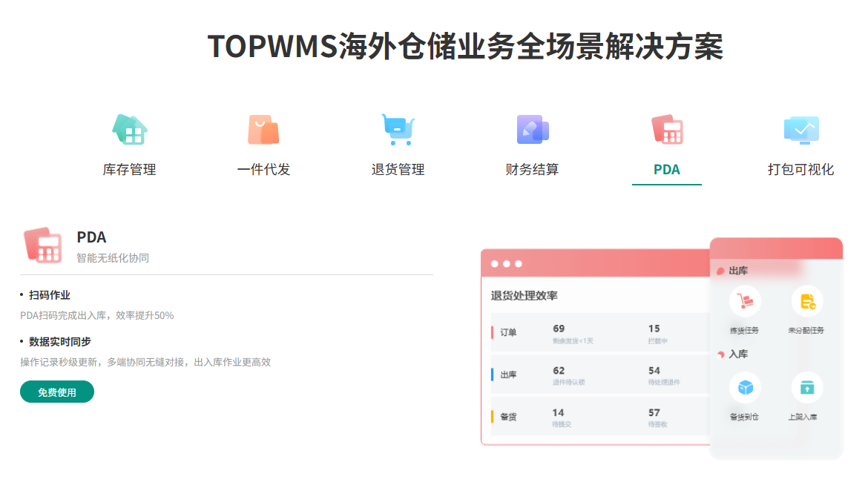This screenshot has height=488, width=868.
Task: Click the 上架入库 green archive icon
Action: (x=806, y=387)
